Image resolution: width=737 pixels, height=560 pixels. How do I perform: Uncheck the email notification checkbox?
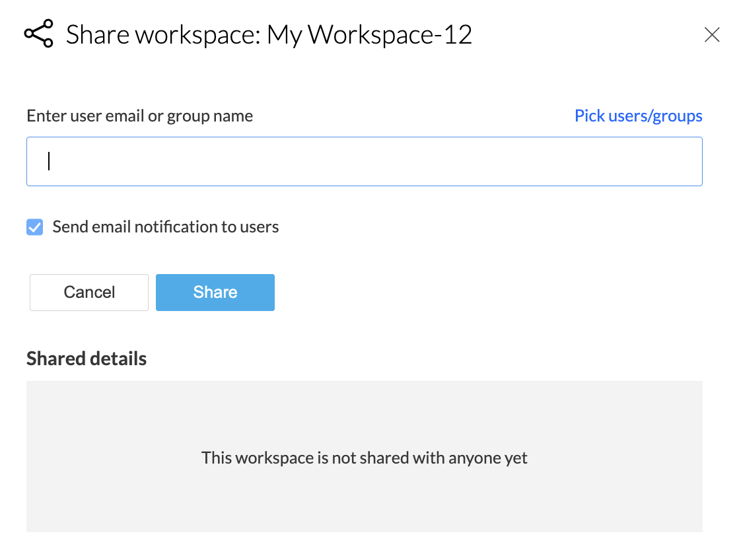pos(35,228)
